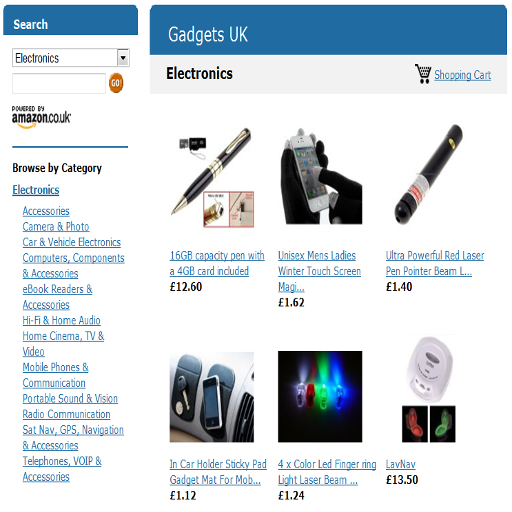Open the touch screen gloves image

pyautogui.click(x=321, y=176)
